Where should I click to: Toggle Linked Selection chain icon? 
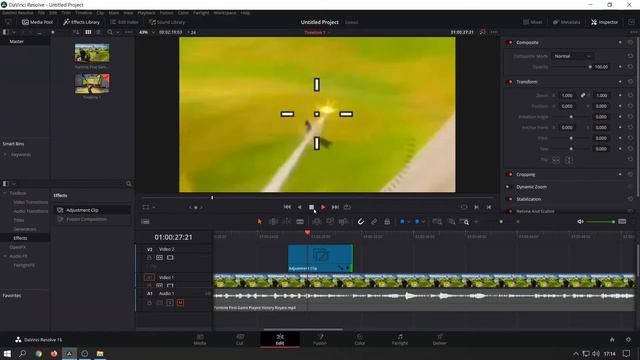click(374, 222)
